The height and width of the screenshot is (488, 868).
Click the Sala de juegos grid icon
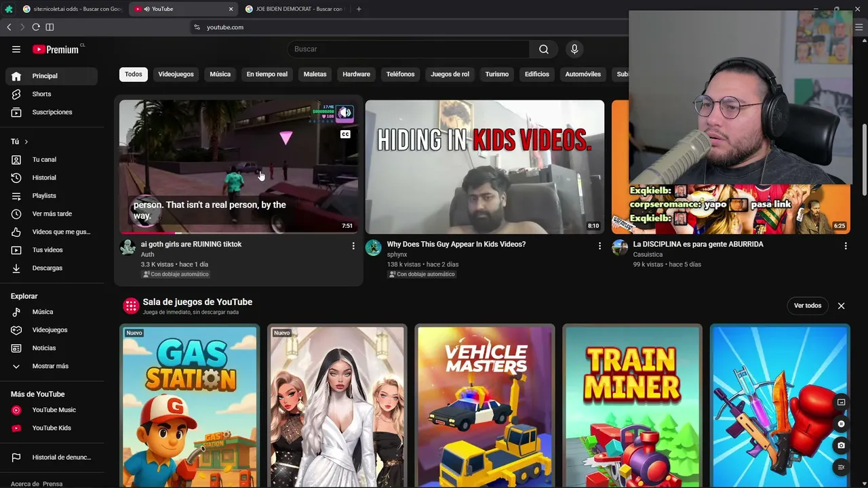(131, 306)
